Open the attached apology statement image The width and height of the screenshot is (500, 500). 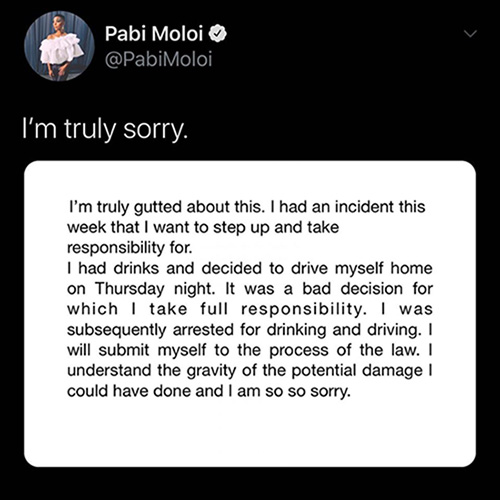tap(250, 314)
